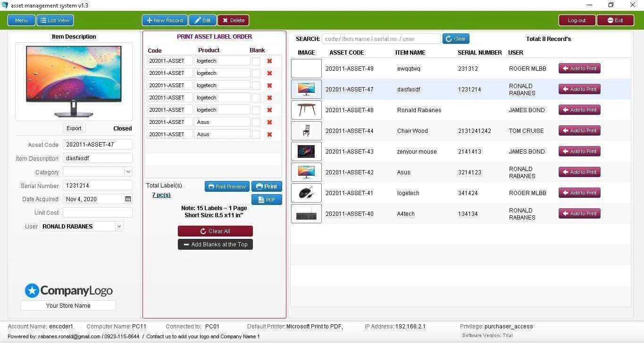
Task: Click the Print button
Action: point(267,187)
